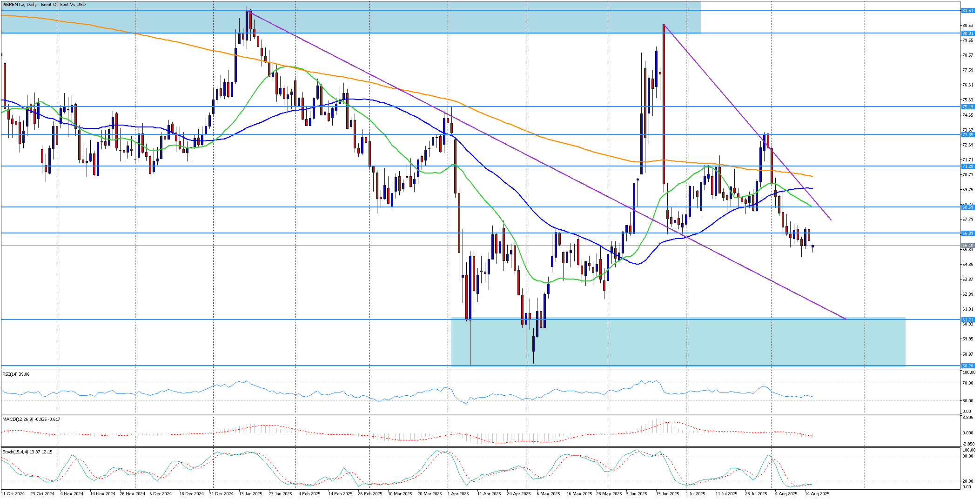Click the Stochastic 80.00 level label
Image resolution: width=980 pixels, height=499 pixels.
(967, 456)
